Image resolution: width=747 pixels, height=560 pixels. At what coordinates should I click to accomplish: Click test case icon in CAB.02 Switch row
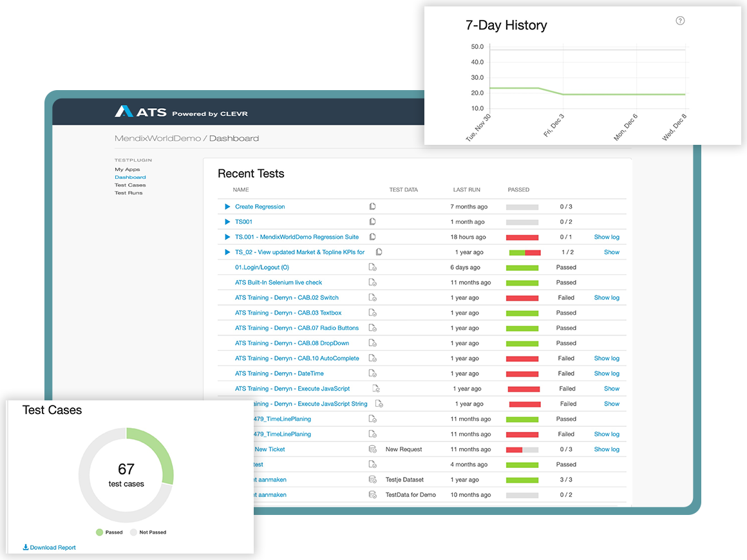(x=373, y=297)
